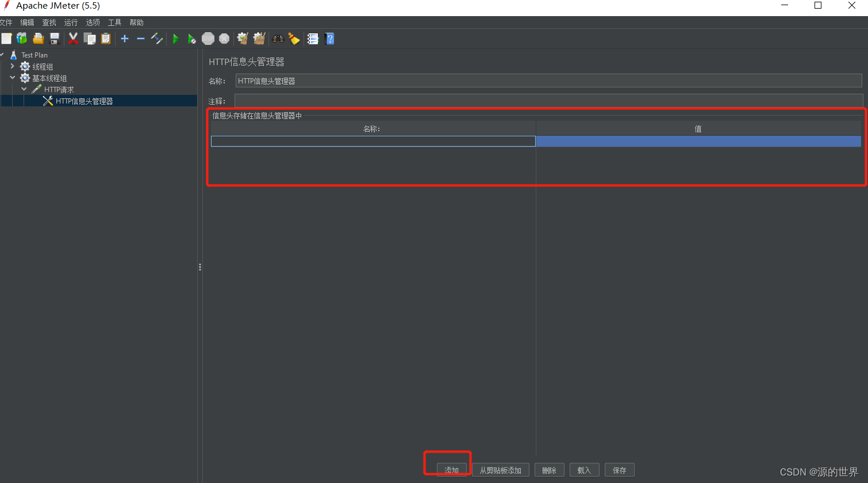Select the HTTP信息头管理器 tree item
The height and width of the screenshot is (483, 868).
(84, 101)
